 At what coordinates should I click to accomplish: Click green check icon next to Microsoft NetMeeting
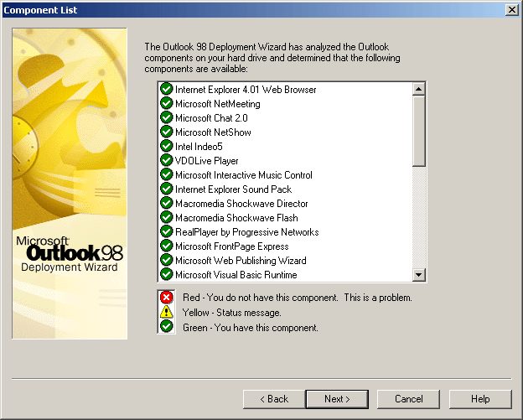(166, 103)
